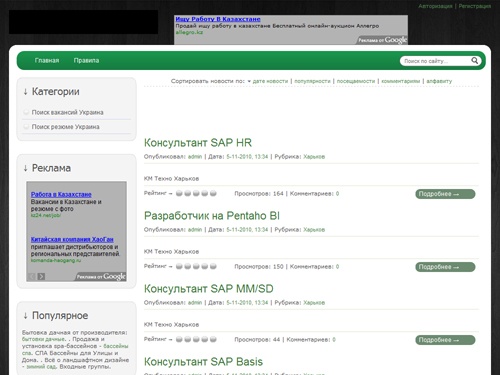Click the Регистрация link
The height and width of the screenshot is (375, 500).
click(x=475, y=6)
